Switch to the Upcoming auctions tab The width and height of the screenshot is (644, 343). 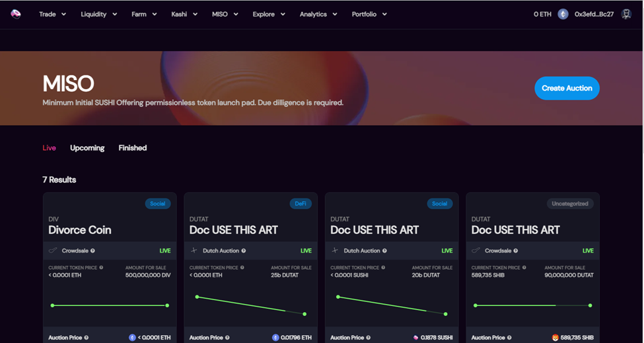[x=87, y=148]
